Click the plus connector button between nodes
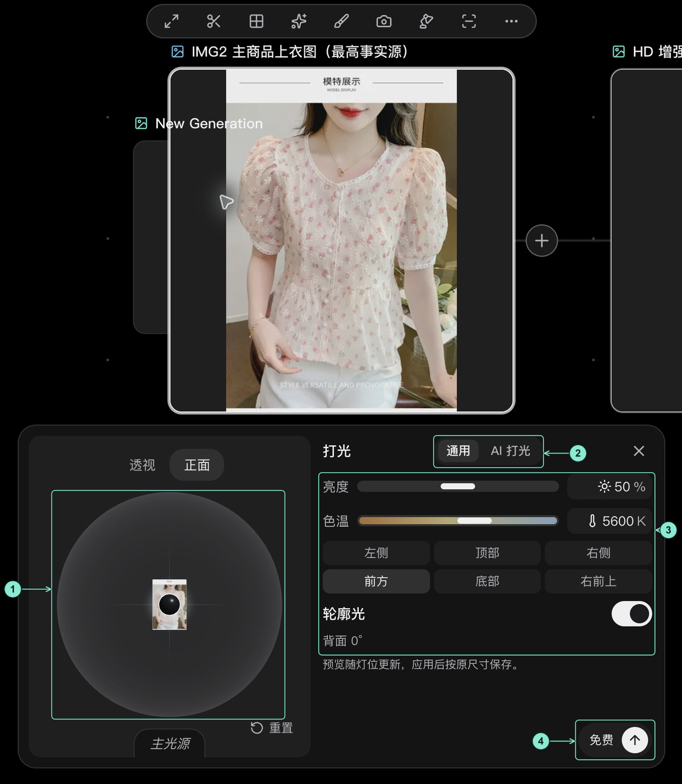Screen dimensions: 682x784 click(542, 241)
